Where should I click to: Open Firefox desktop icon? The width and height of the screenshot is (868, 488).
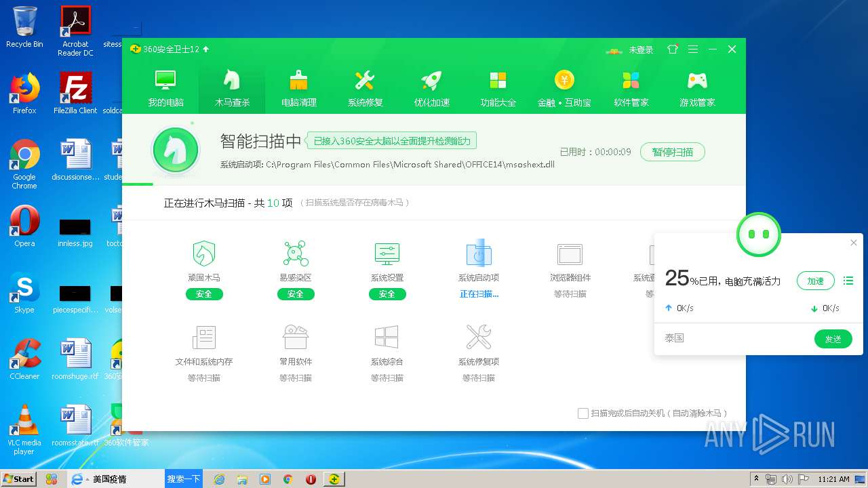coord(24,94)
